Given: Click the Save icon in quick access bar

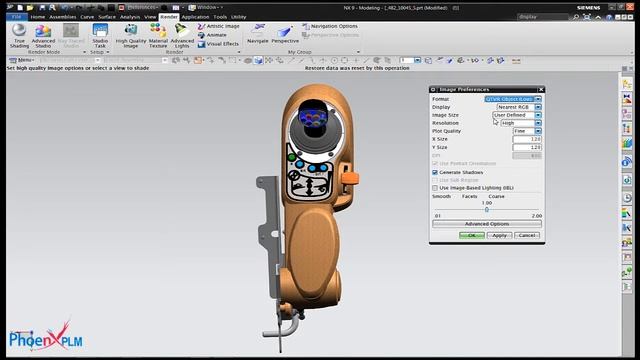Looking at the screenshot, I should [42, 7].
